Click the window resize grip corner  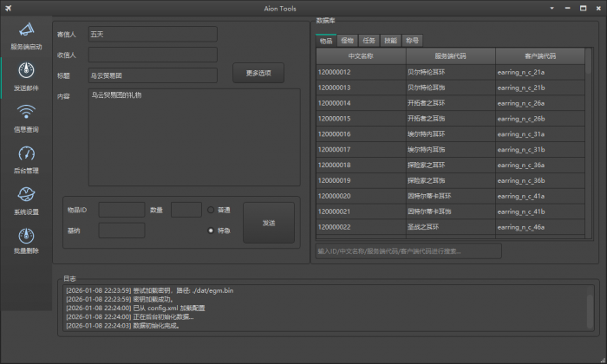[603, 360]
